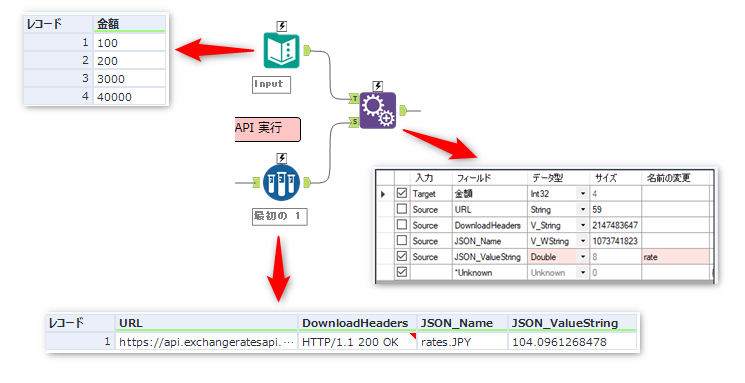This screenshot has height=383, width=745.
Task: Click the output anchor of Sample tool
Action: 307,182
